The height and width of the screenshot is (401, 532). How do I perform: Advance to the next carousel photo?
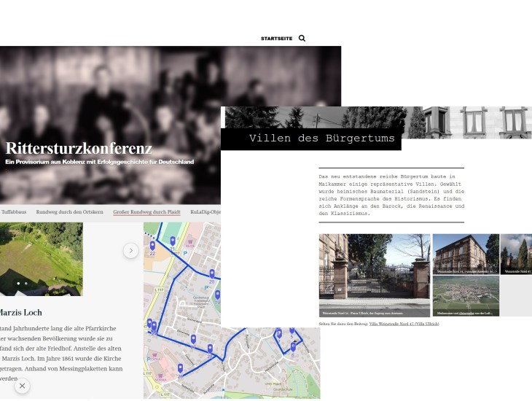(x=130, y=251)
